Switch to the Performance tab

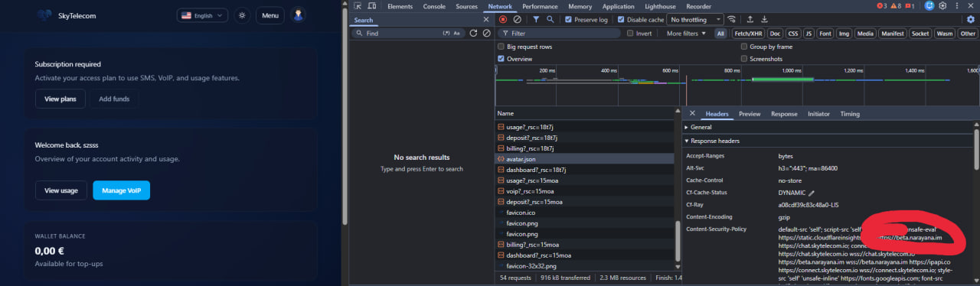540,6
